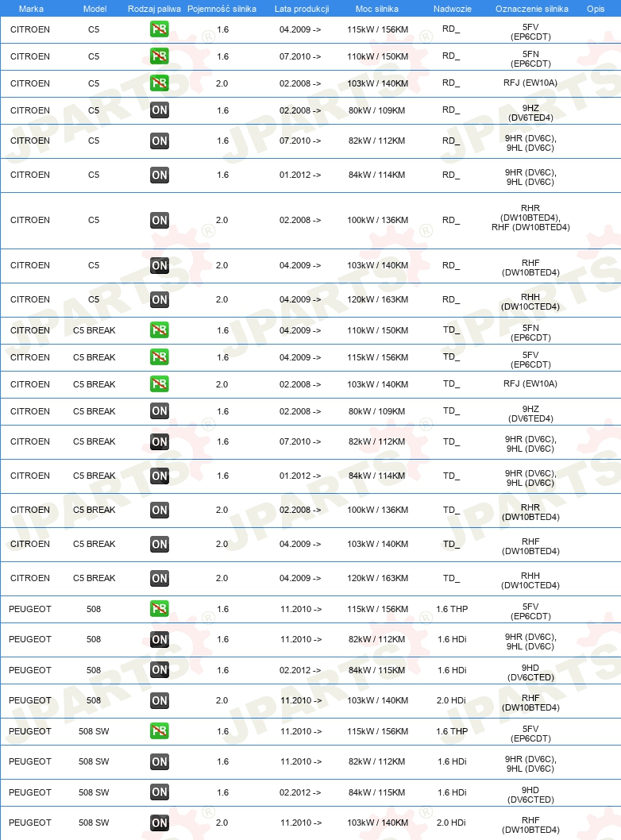
Task: Click the Rodzaj paliwa column header
Action: (154, 9)
